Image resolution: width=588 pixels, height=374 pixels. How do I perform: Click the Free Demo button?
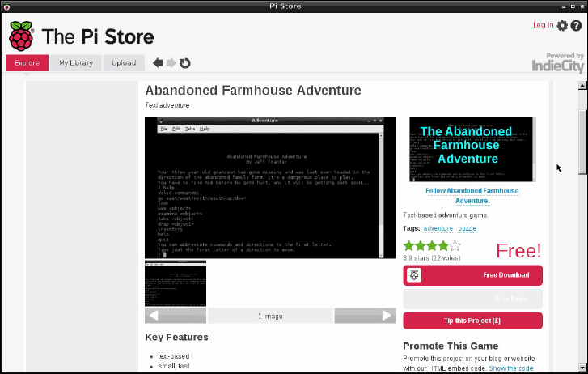472,299
